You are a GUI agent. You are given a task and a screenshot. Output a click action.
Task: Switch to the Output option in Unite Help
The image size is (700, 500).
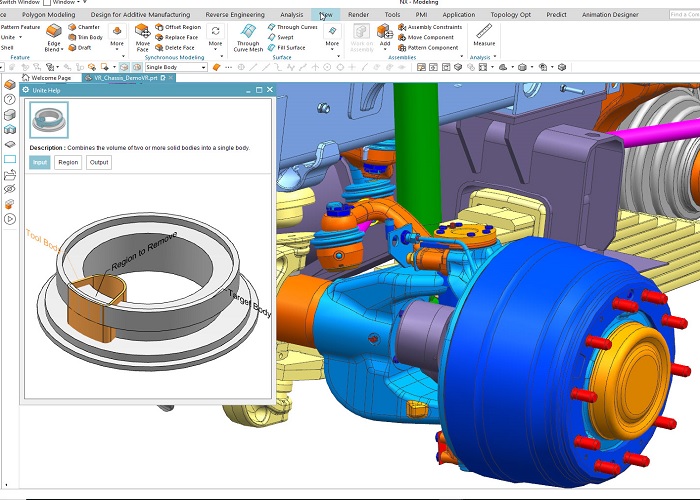[x=99, y=162]
